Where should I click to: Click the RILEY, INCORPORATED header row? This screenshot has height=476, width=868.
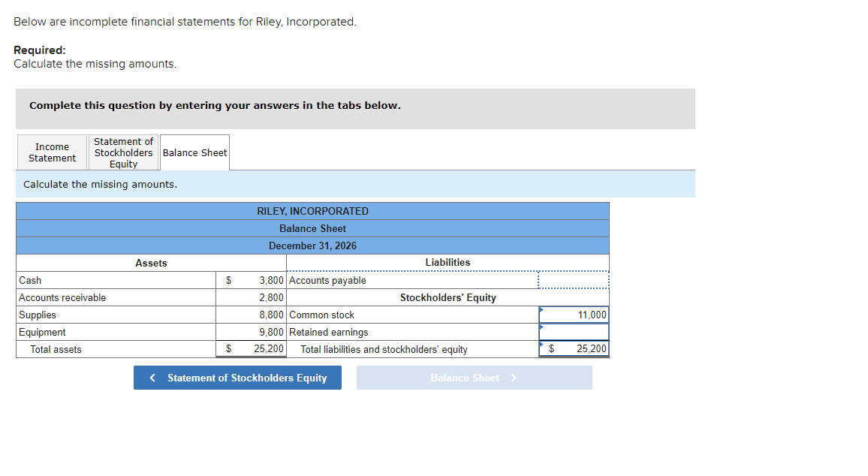click(x=312, y=211)
